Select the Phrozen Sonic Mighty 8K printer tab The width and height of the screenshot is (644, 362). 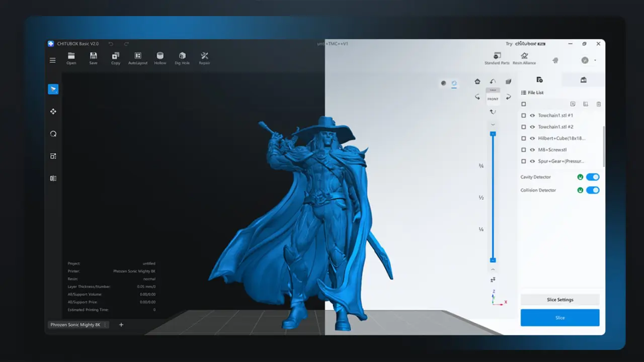point(78,325)
